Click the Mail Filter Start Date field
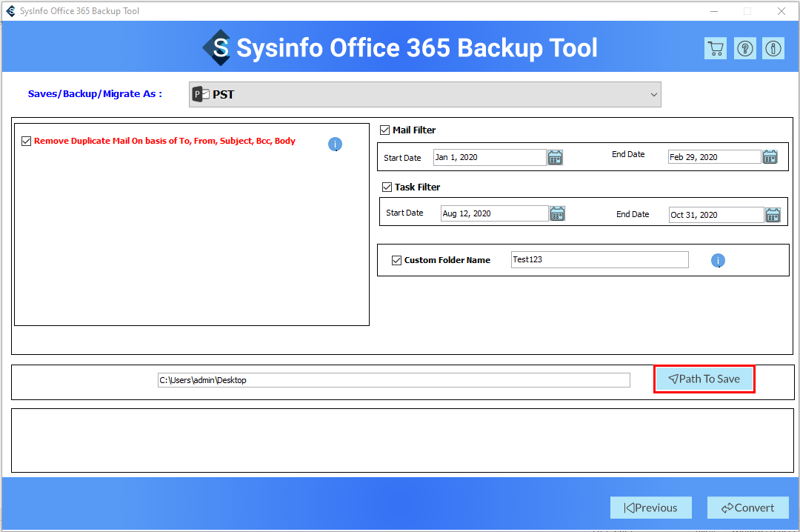 (x=489, y=157)
